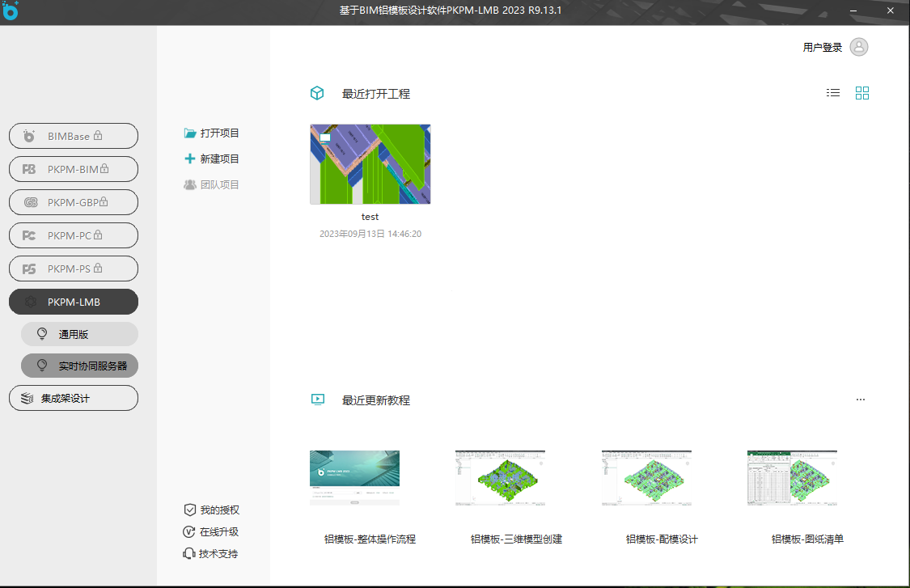The width and height of the screenshot is (910, 588).
Task: Open 技术支持 link
Action: pos(218,554)
